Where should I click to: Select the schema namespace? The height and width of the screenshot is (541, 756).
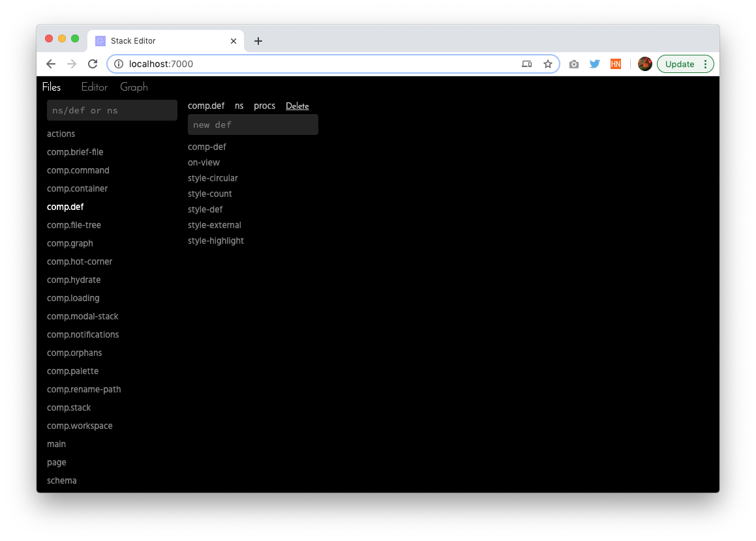(x=62, y=481)
